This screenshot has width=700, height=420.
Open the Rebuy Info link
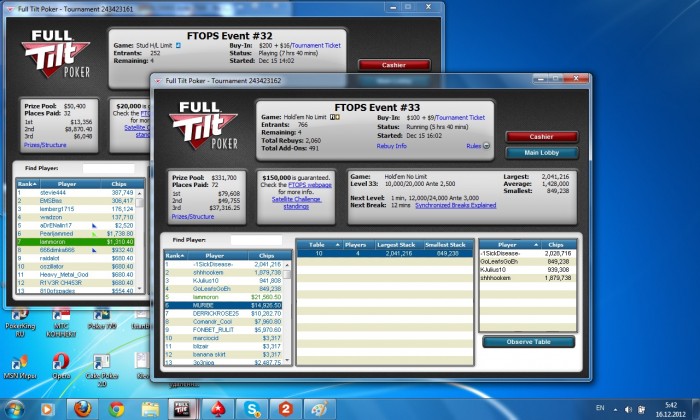click(x=392, y=146)
